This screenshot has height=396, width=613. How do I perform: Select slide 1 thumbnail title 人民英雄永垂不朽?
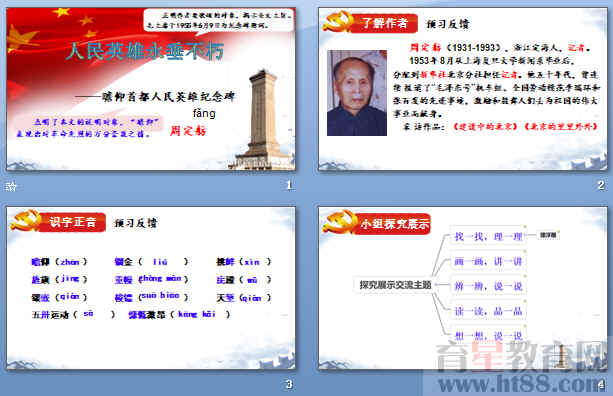[145, 51]
